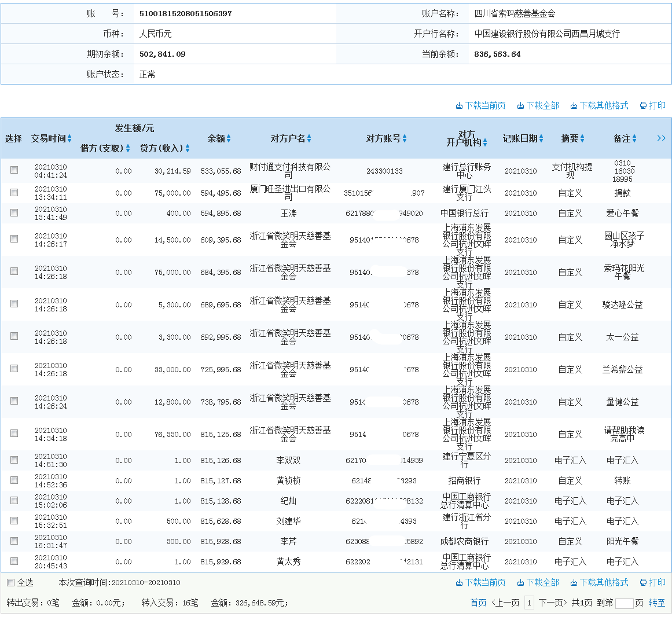Sort the table by 余额 balance column
The height and width of the screenshot is (617, 672).
(x=229, y=138)
